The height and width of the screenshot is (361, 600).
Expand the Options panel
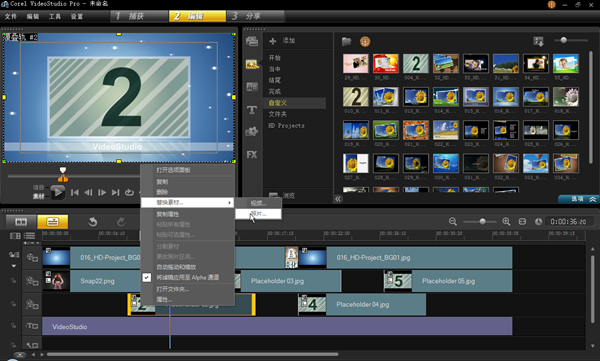(x=579, y=199)
